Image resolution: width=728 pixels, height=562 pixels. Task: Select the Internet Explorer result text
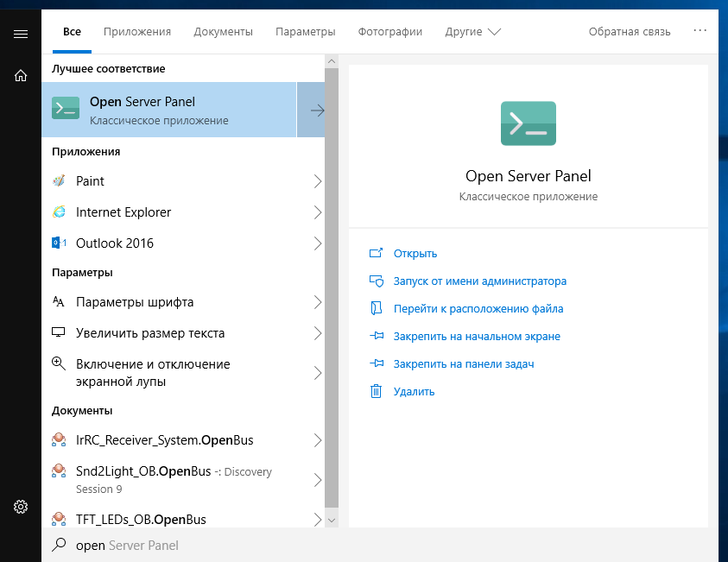click(x=123, y=212)
